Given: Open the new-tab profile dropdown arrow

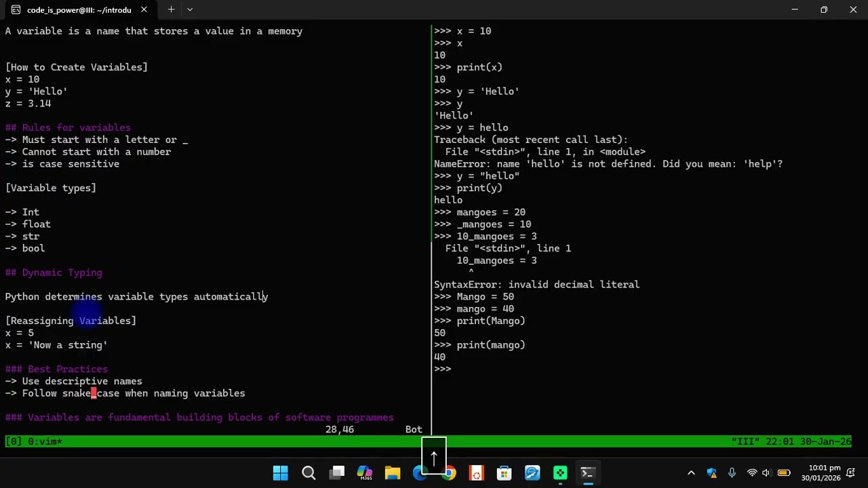Looking at the screenshot, I should click(190, 9).
